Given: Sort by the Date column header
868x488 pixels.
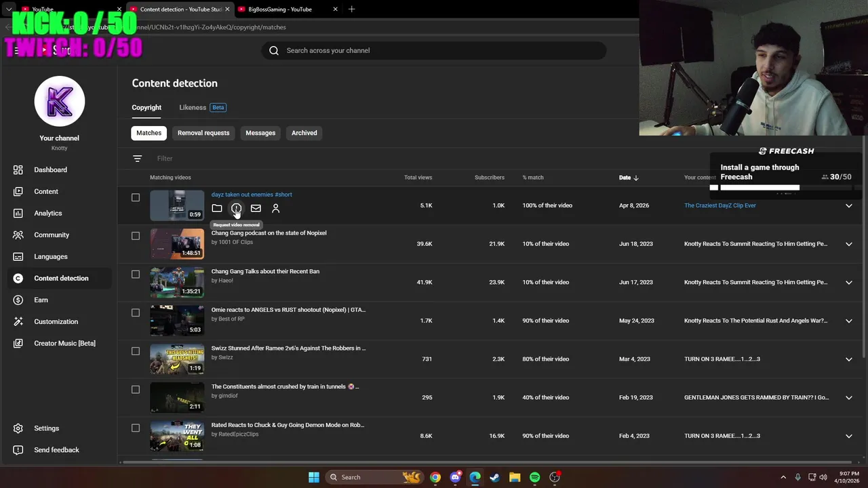Looking at the screenshot, I should (629, 178).
